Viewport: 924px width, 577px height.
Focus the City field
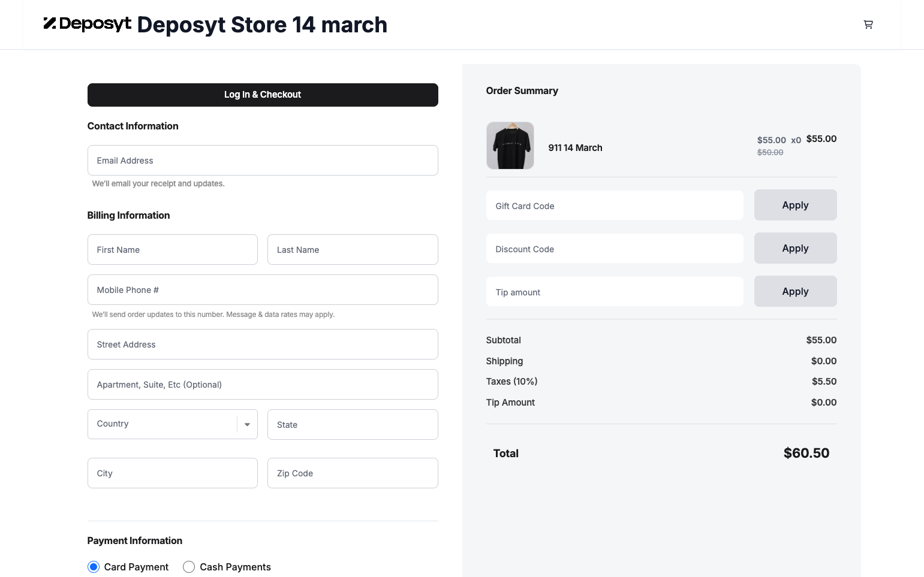173,473
